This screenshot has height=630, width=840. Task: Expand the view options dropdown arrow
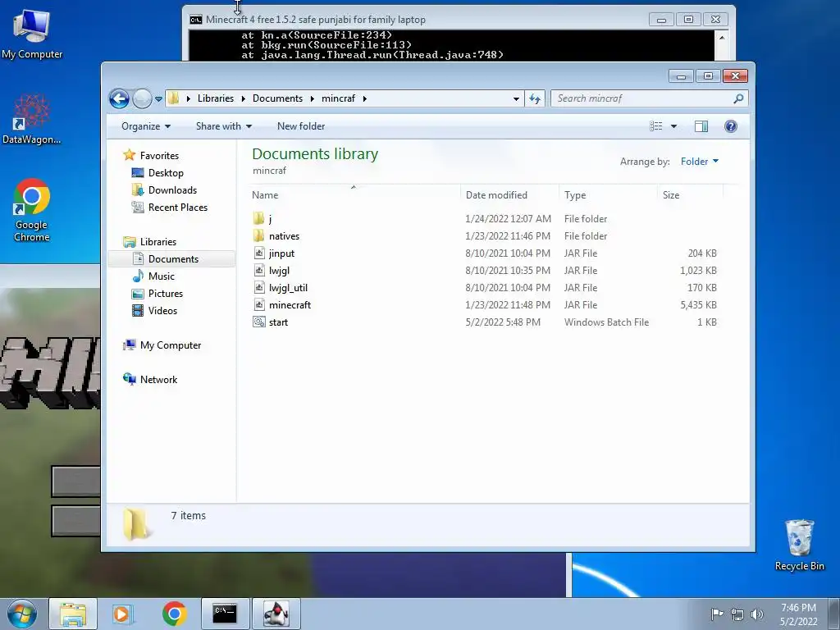click(674, 126)
